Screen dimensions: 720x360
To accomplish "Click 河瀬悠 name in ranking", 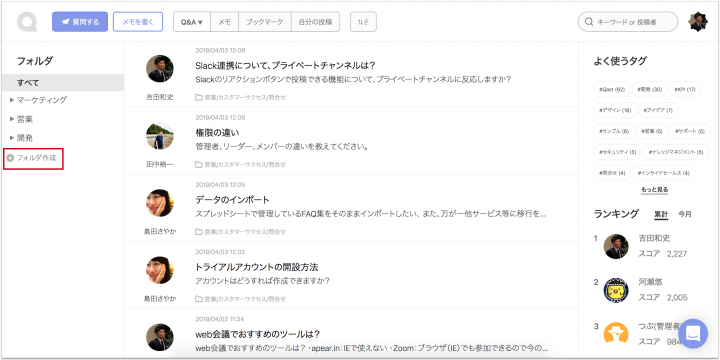I will pos(650,281).
